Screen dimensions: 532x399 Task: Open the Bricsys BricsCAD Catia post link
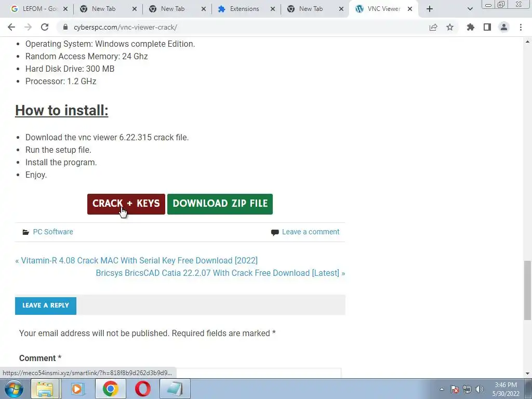tap(218, 273)
